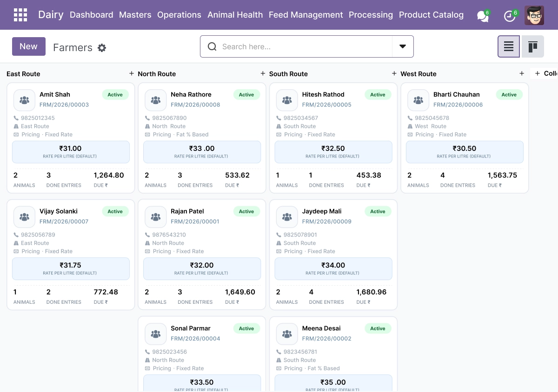Click Active badge on Meena Desai's card
The height and width of the screenshot is (392, 558).
[x=378, y=328]
